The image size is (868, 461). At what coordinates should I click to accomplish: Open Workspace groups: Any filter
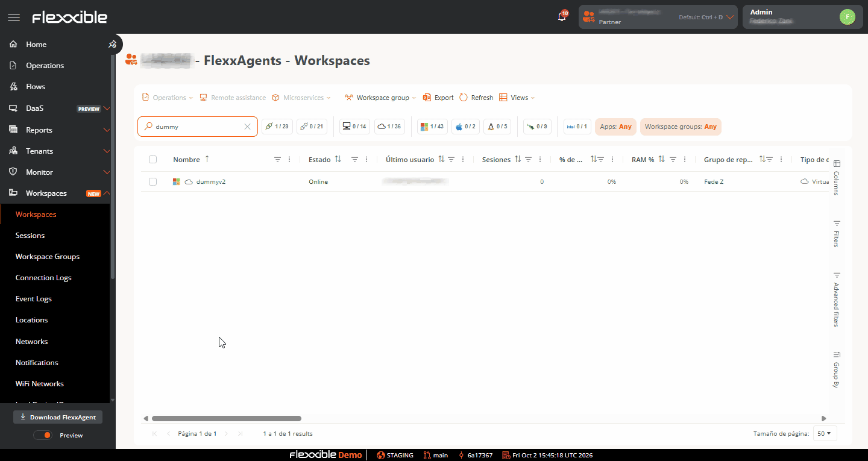pos(681,127)
